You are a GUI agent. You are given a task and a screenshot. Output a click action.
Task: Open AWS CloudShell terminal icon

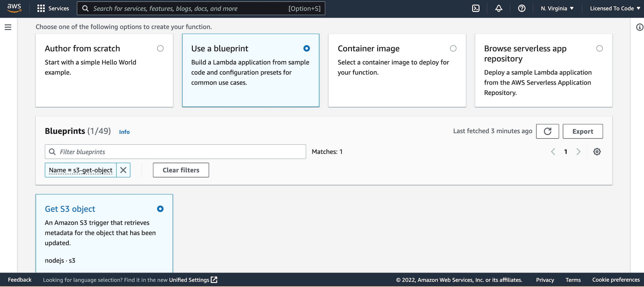476,9
